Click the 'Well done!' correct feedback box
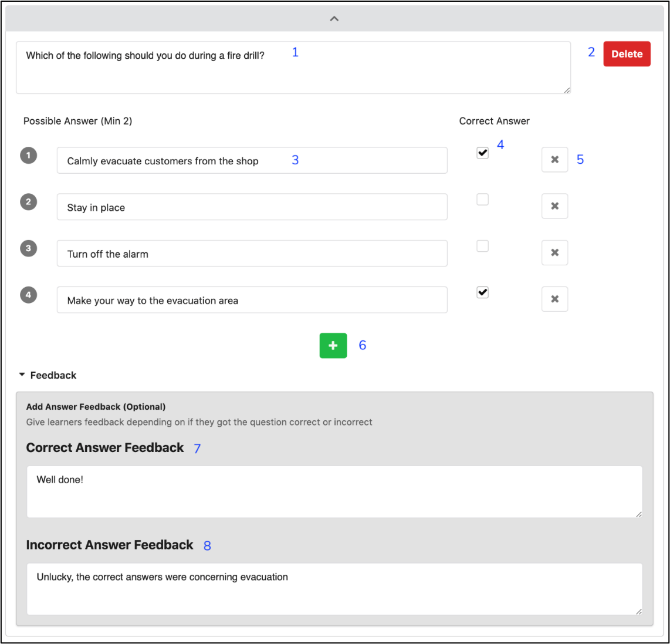670x644 pixels. (334, 492)
